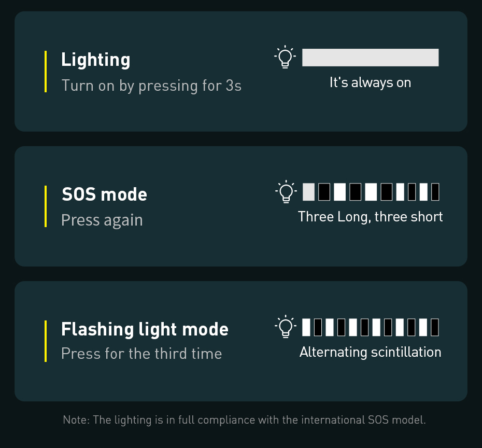Click the rightmost black segment of the SOS pattern
This screenshot has height=448, width=482.
point(435,192)
